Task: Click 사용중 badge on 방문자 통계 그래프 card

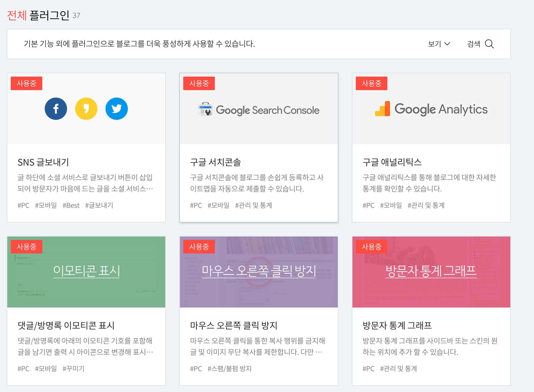Action: [x=372, y=247]
